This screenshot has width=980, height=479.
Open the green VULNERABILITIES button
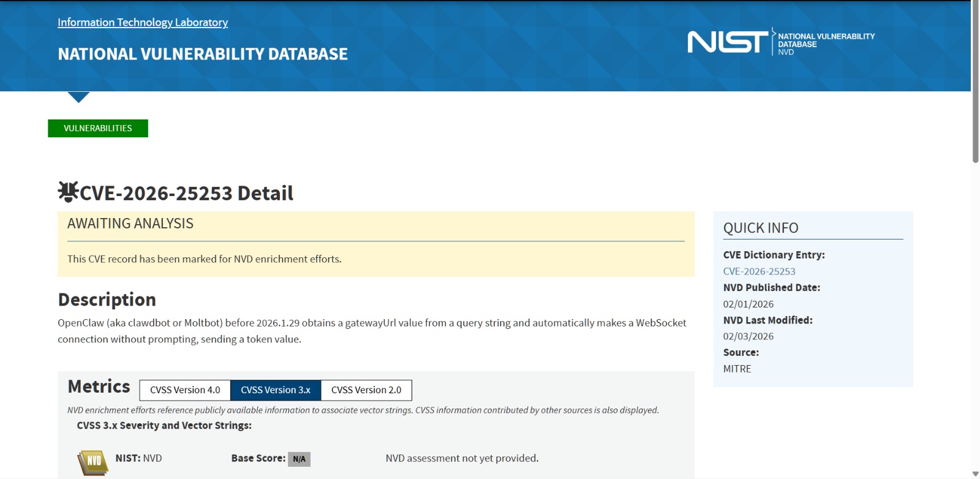point(98,129)
